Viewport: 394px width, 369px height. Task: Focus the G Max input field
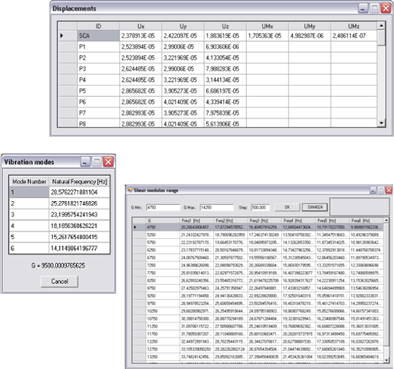click(217, 207)
